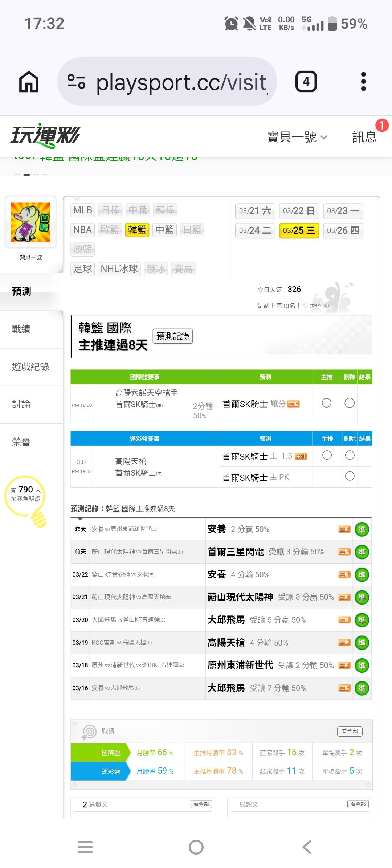The height and width of the screenshot is (868, 392).
Task: Open the tab switcher showing 4 tabs
Action: pyautogui.click(x=306, y=82)
